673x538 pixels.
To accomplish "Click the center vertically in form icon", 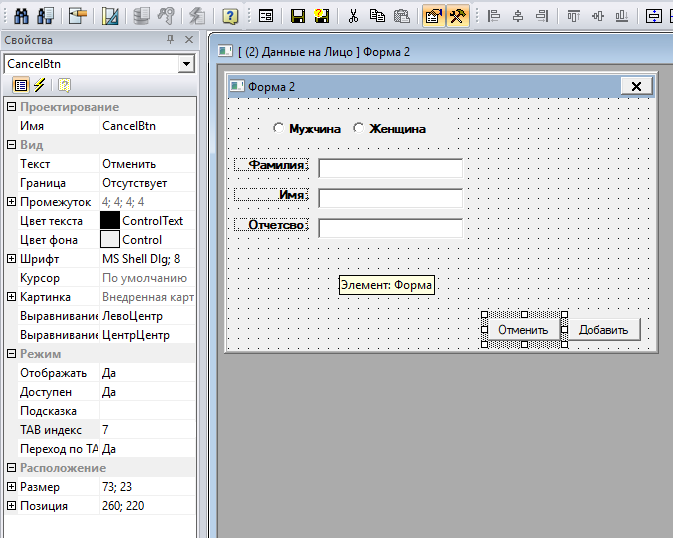I will click(654, 16).
